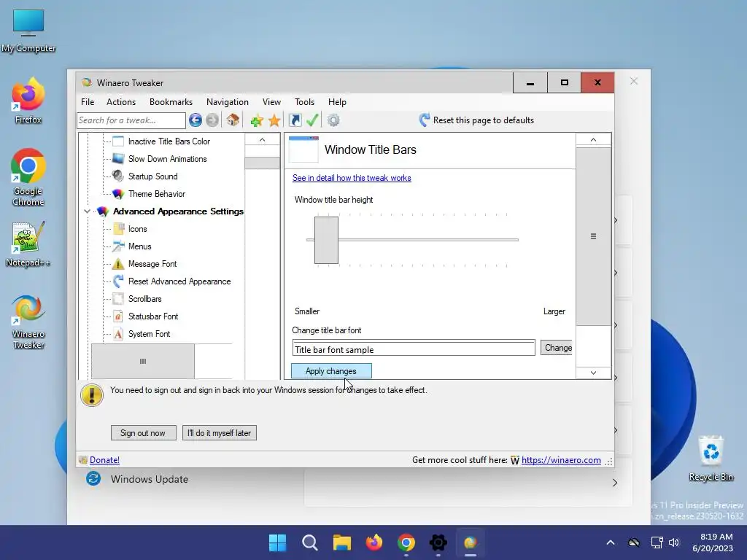Click the Scrollbars tree icon

point(118,298)
